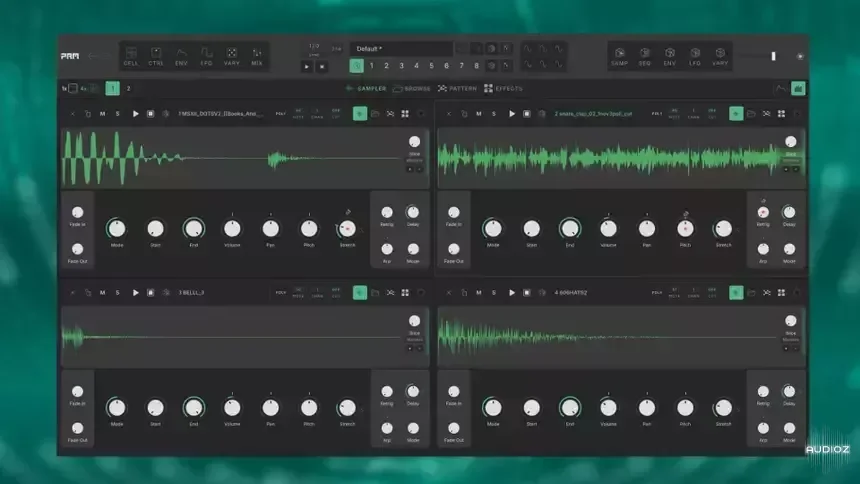Open the CUT dropdown in cell 4 header
This screenshot has height=484, width=860.
[x=712, y=292]
